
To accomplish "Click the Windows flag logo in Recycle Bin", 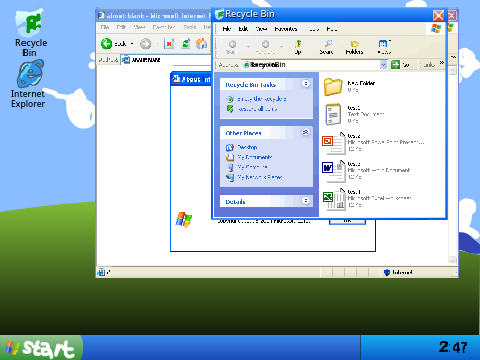I will pyautogui.click(x=436, y=29).
